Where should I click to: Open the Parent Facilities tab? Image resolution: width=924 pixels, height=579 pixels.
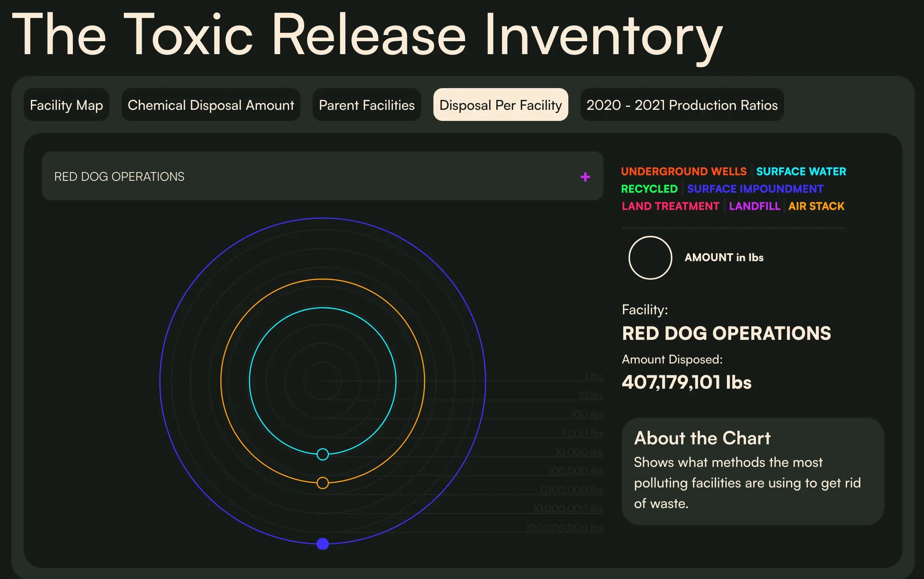click(367, 105)
